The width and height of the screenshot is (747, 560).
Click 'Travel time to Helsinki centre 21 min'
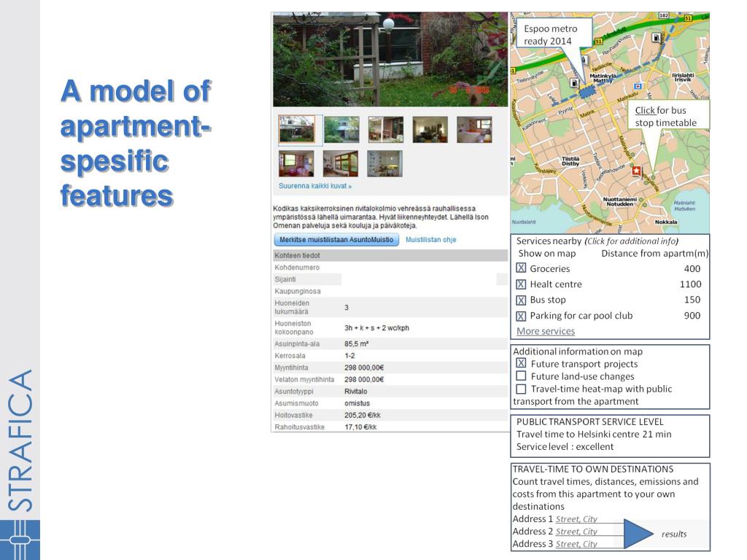click(594, 435)
